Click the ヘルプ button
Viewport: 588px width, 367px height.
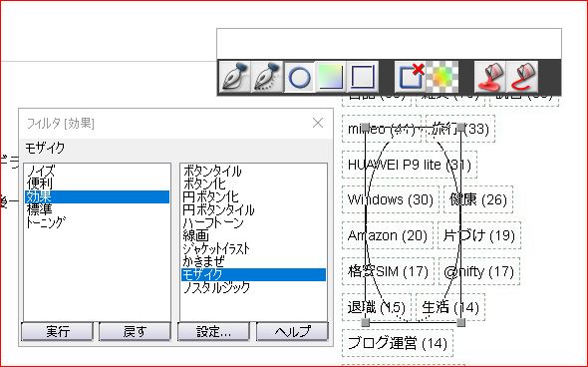tap(292, 332)
